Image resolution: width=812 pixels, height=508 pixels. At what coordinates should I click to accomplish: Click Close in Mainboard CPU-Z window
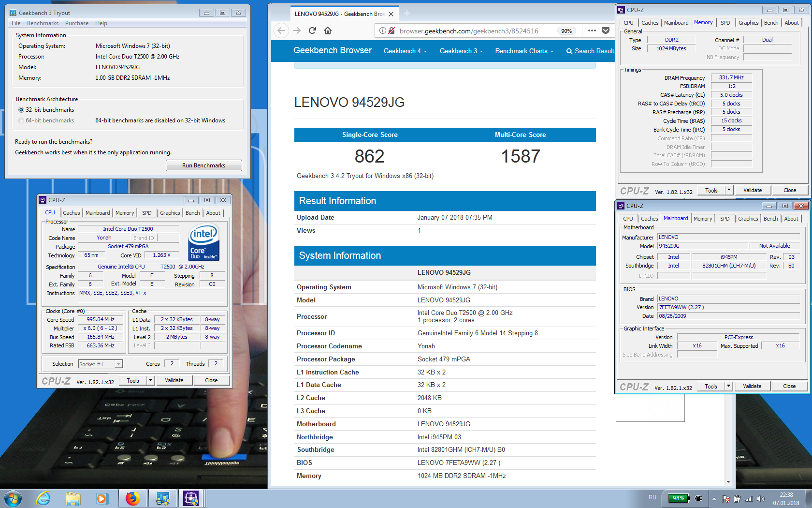pyautogui.click(x=789, y=386)
